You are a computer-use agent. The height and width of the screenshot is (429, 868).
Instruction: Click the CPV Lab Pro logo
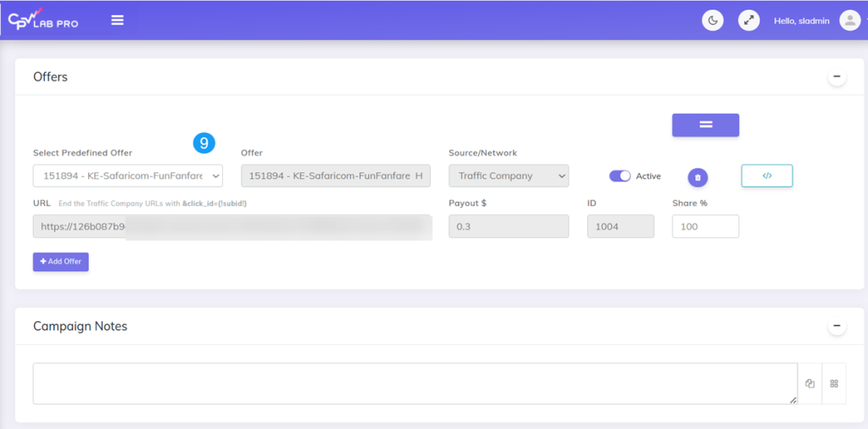pos(43,20)
